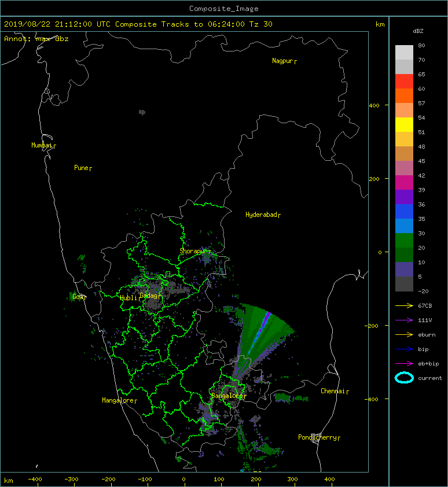This screenshot has width=448, height=487.
Task: Pick the bright yellow swatch in dBZ scale
Action: 404,124
